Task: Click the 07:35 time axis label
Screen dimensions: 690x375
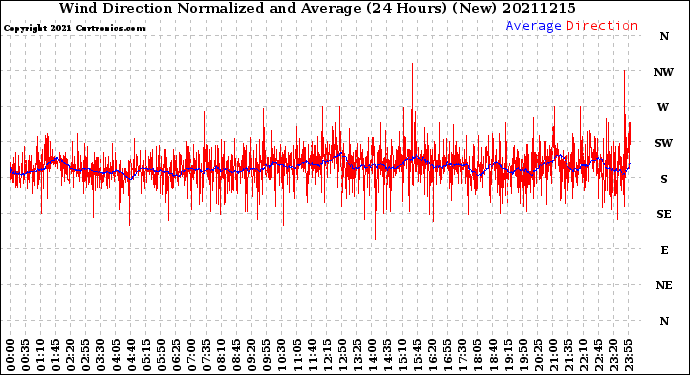Action: click(x=206, y=355)
